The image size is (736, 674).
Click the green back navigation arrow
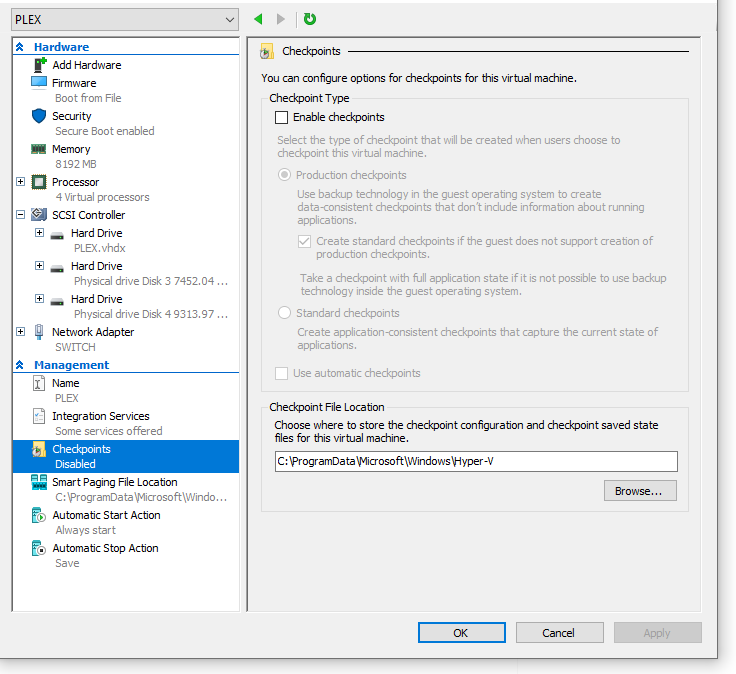tap(259, 19)
